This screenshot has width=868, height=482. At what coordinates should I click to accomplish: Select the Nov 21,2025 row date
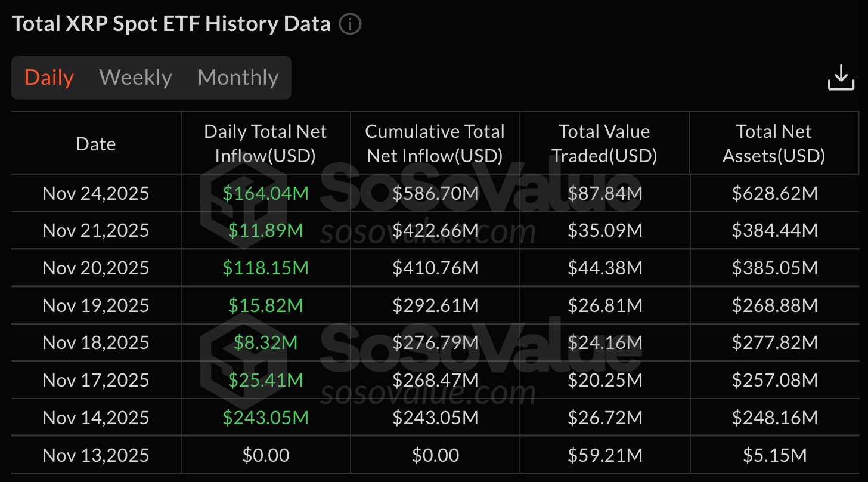point(96,230)
